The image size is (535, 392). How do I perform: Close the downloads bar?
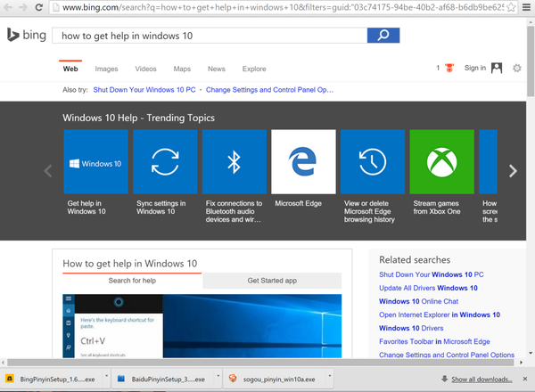(525, 379)
